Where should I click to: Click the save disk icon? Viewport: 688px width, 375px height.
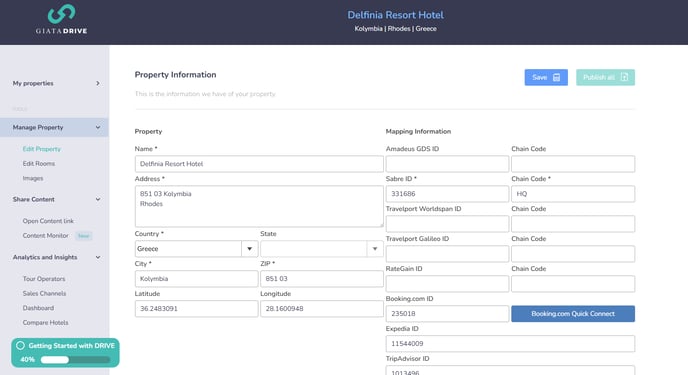click(556, 78)
